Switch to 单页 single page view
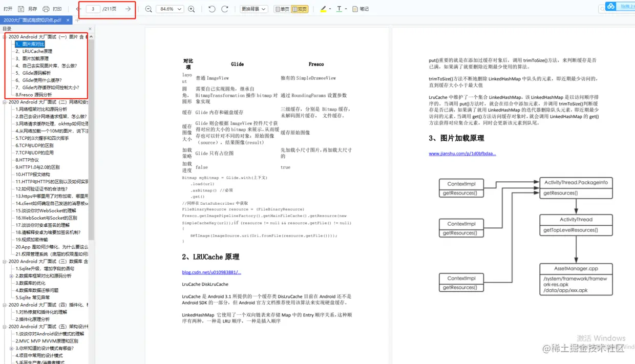The width and height of the screenshot is (635, 364). [282, 9]
